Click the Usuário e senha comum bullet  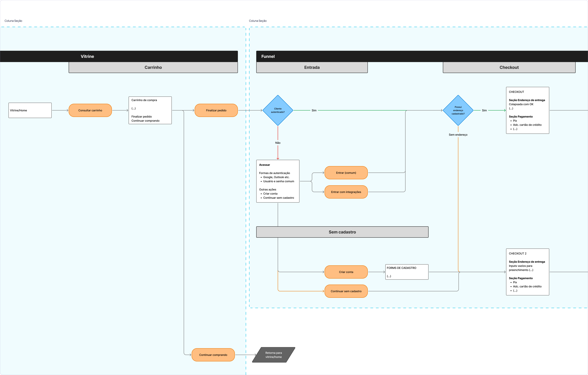(279, 181)
